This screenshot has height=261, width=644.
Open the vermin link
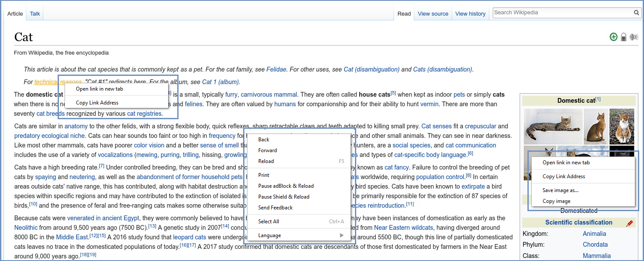pos(429,104)
